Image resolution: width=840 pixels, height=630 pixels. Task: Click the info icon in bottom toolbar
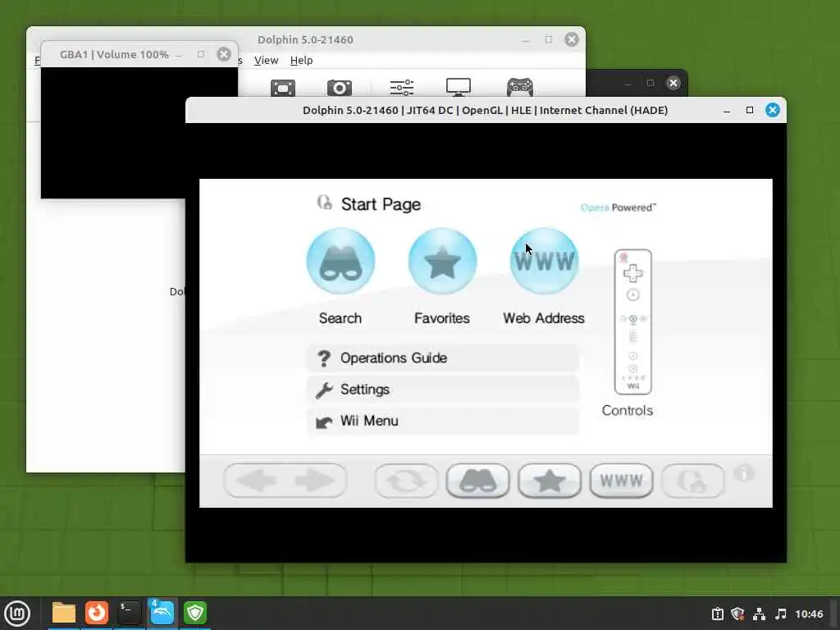tap(743, 473)
